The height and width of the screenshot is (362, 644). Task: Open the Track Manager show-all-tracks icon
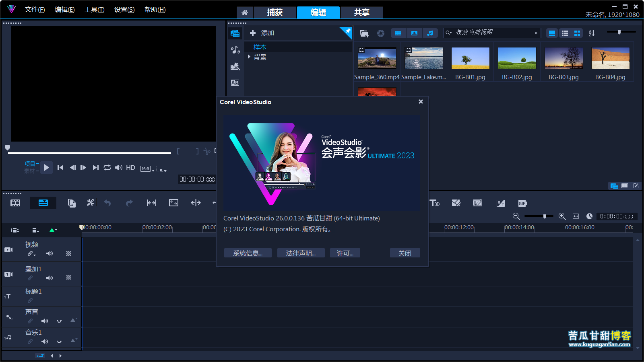pyautogui.click(x=15, y=230)
